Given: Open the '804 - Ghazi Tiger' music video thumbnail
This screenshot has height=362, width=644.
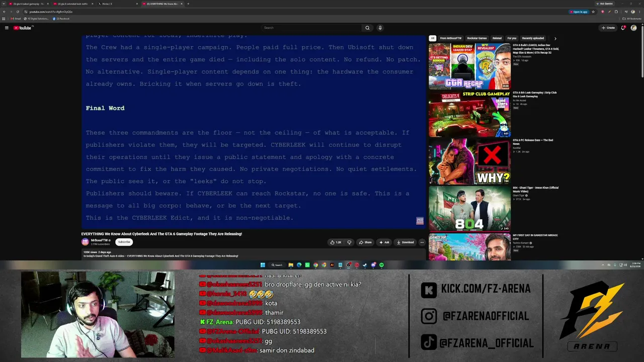Looking at the screenshot, I should click(469, 209).
